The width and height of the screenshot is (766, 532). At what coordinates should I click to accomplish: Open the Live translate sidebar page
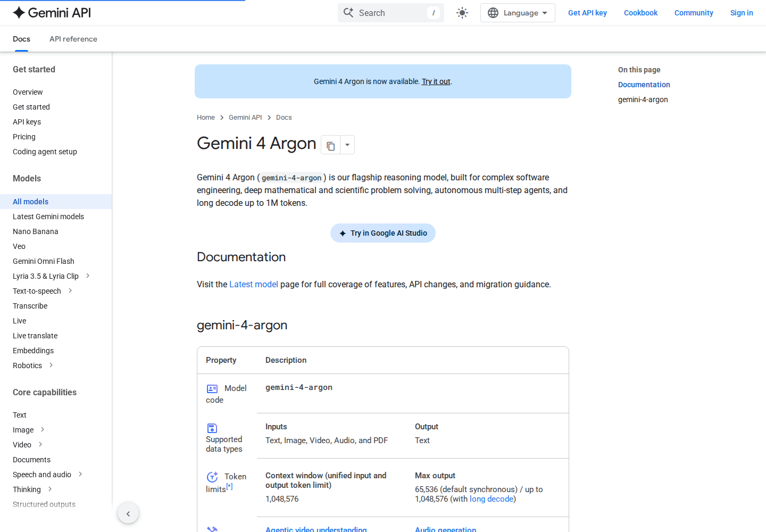(x=35, y=336)
